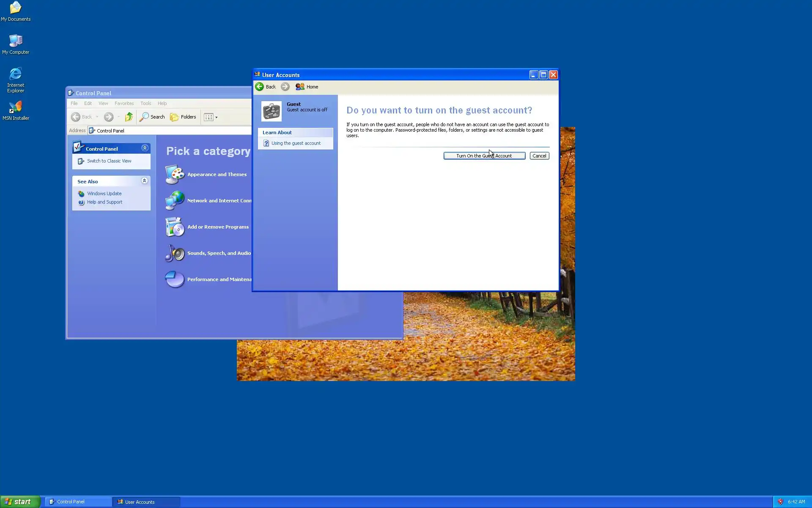Click the Folders toolbar button

(183, 117)
